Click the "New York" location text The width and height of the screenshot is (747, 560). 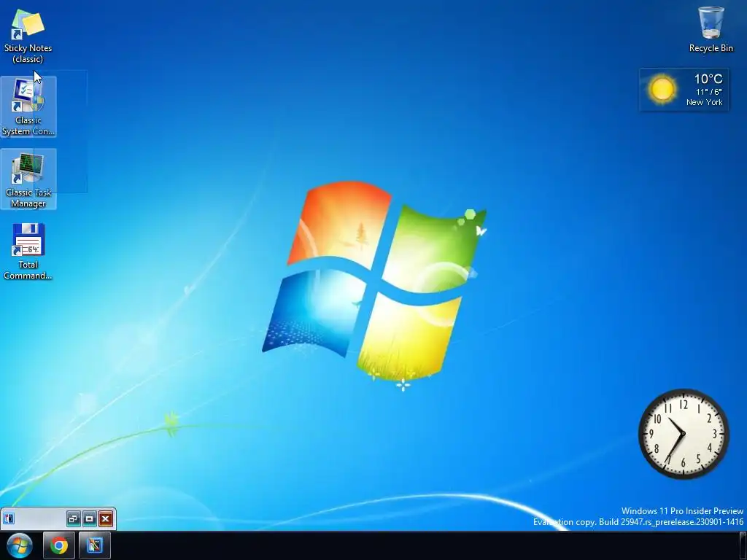704,102
